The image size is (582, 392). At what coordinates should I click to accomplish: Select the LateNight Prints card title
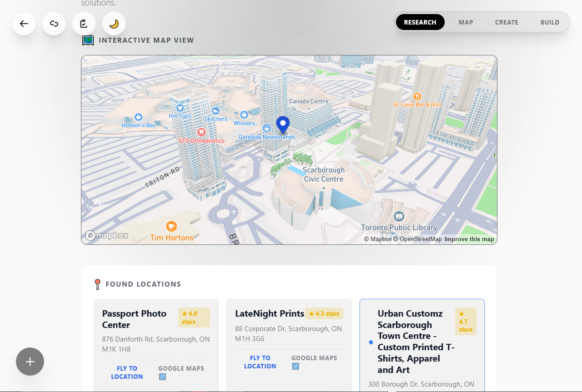coord(270,313)
